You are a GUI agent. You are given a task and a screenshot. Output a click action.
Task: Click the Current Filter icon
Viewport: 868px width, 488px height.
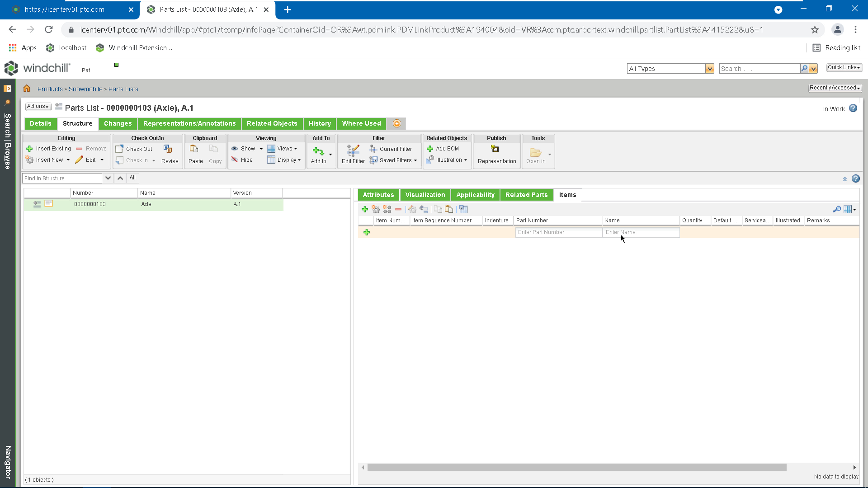point(373,149)
